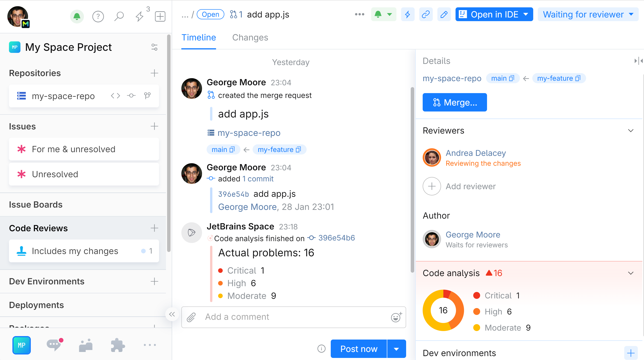Open the 1 commit link in timeline

coord(258,179)
